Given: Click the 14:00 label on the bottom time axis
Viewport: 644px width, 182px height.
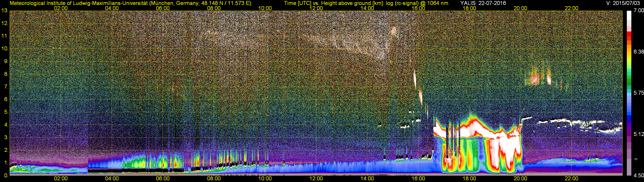Looking at the screenshot, I should click(367, 179).
